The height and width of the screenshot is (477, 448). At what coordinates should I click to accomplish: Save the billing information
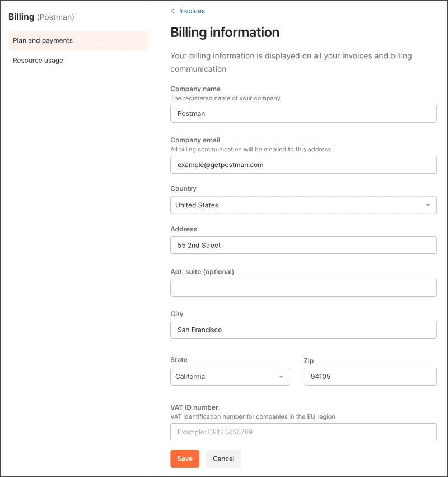click(185, 459)
